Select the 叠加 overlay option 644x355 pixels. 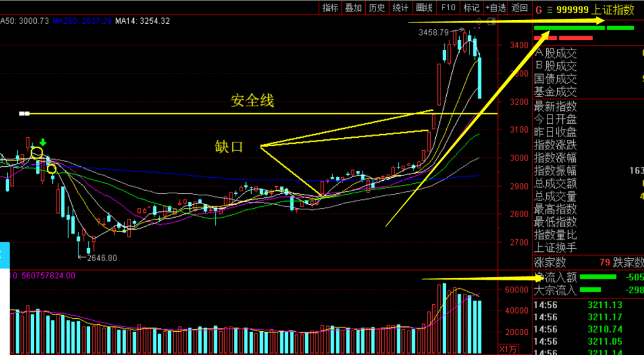[353, 7]
